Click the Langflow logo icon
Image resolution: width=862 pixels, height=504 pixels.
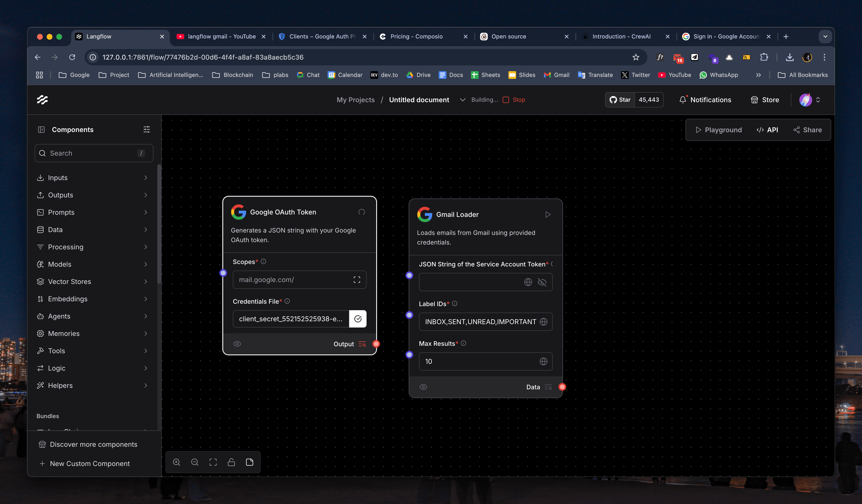(x=42, y=100)
